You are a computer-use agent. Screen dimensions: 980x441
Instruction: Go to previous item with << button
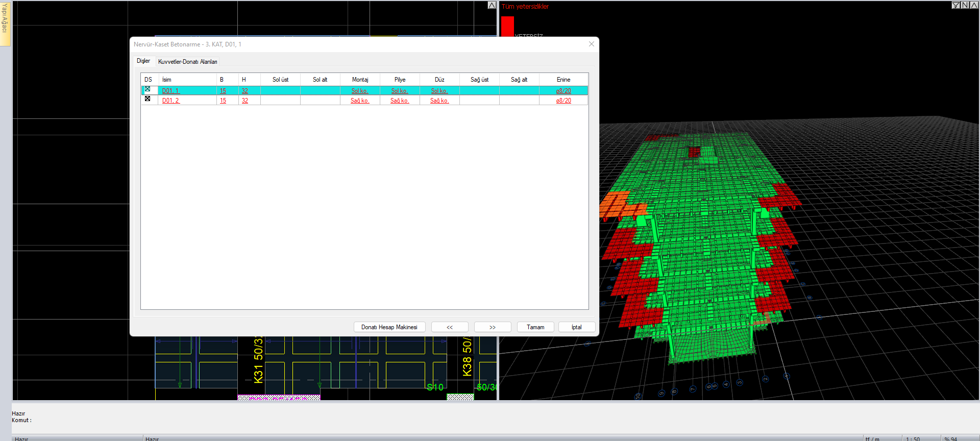[x=450, y=327]
